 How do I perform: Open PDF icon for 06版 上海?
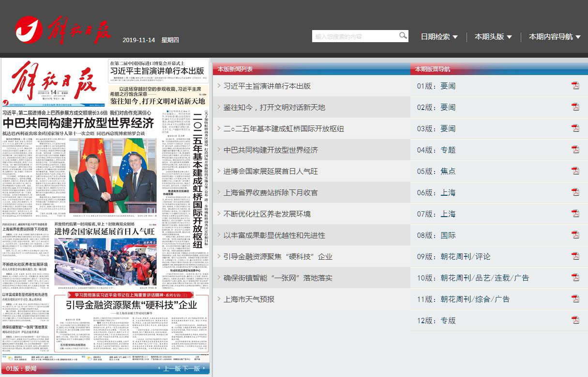(x=575, y=192)
